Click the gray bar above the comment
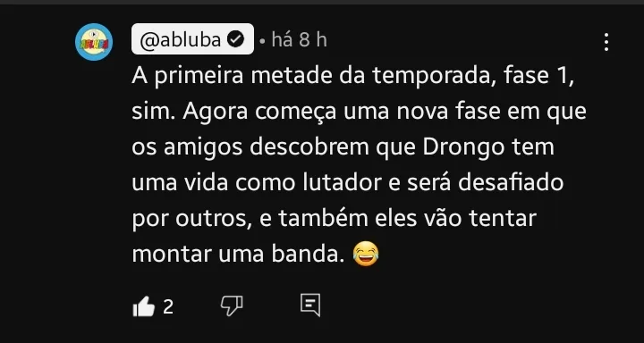The image size is (644, 343). (322, 2)
